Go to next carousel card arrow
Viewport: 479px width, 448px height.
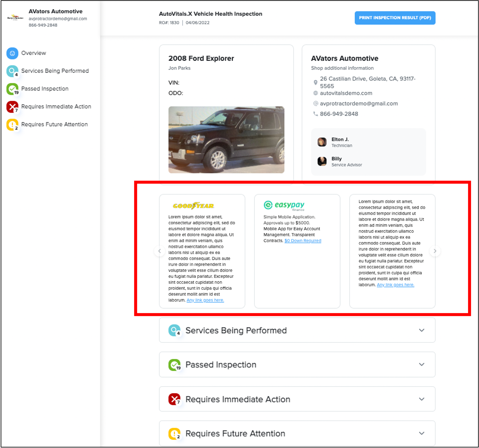tap(435, 251)
